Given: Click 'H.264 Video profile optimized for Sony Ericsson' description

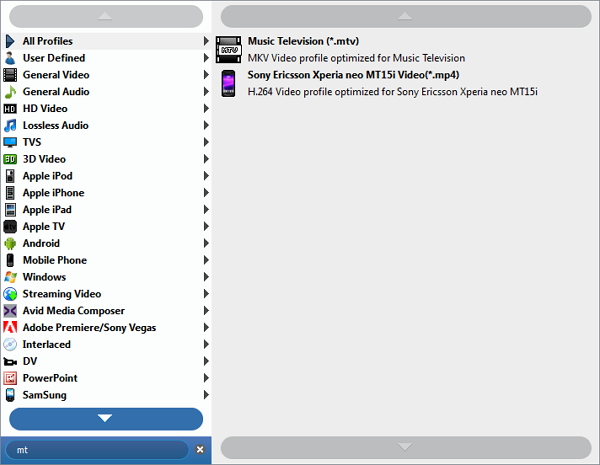Looking at the screenshot, I should pos(393,92).
